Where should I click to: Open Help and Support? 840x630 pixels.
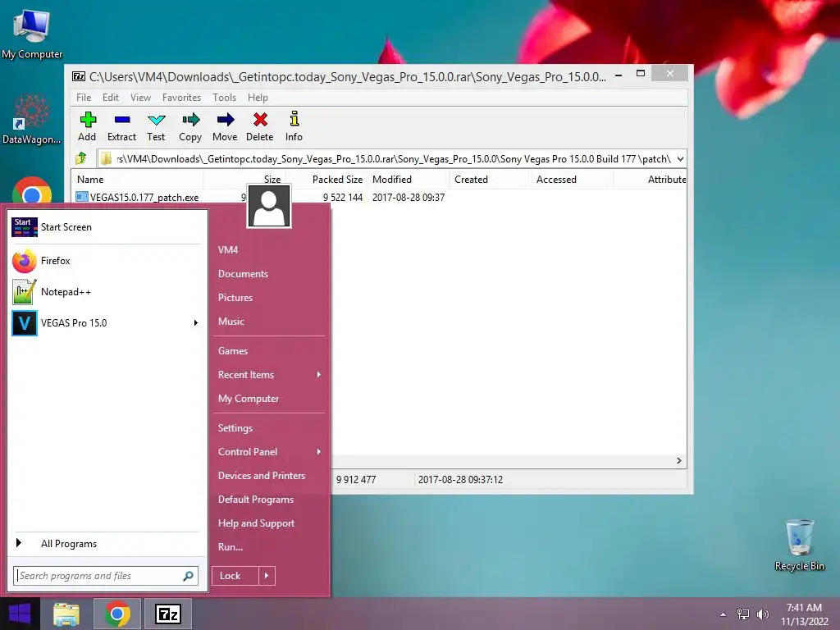pyautogui.click(x=256, y=523)
